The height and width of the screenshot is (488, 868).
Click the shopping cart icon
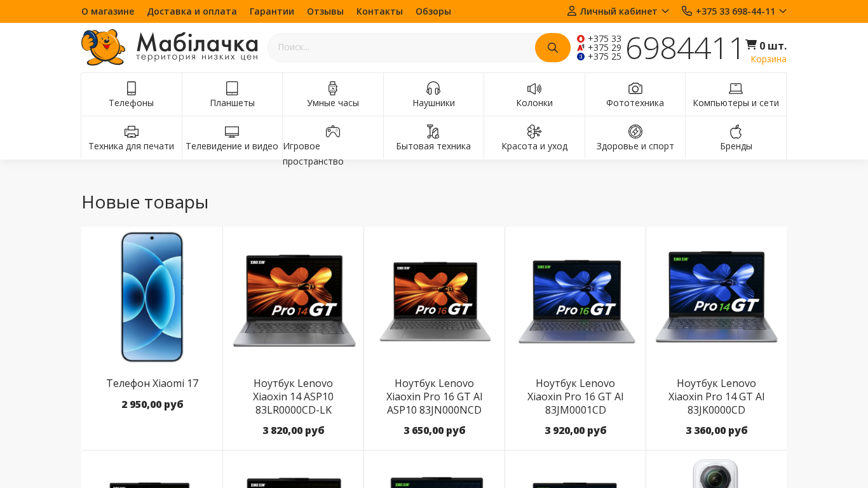[x=751, y=44]
